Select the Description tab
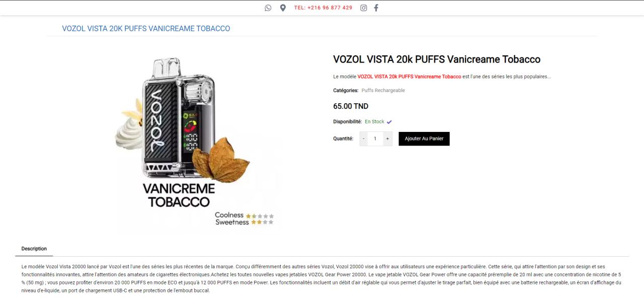The image size is (644, 305). pos(34,249)
